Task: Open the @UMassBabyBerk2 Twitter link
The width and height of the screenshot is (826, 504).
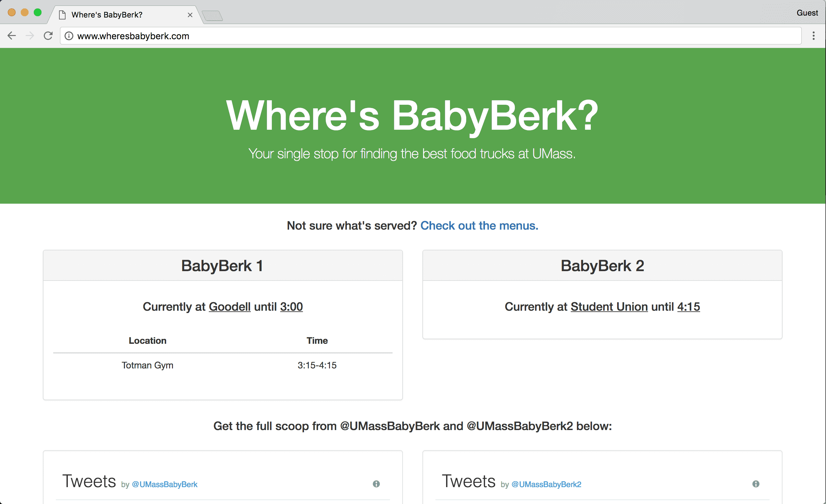Action: pos(546,484)
